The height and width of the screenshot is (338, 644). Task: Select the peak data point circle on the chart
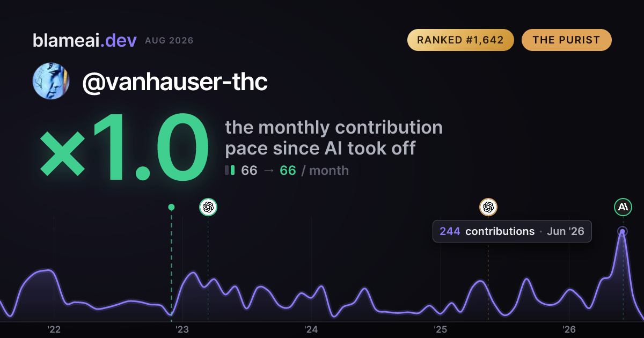click(622, 232)
